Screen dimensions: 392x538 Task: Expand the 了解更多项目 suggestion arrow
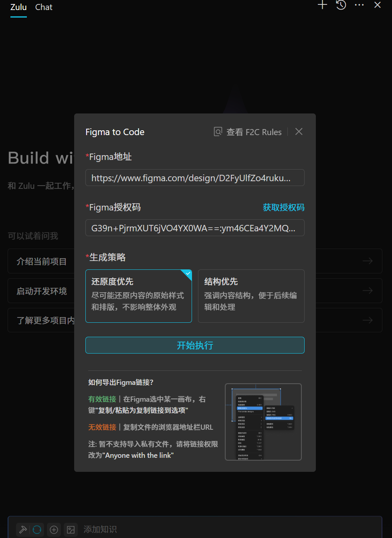[368, 320]
